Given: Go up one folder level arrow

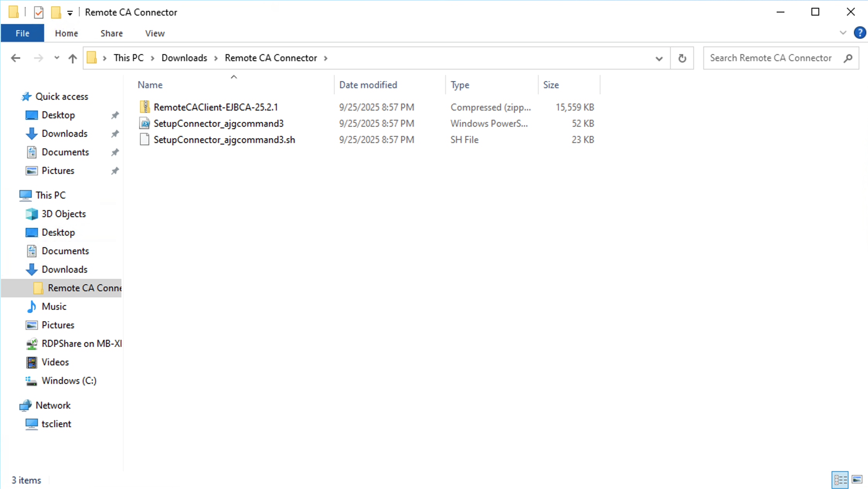Looking at the screenshot, I should pos(72,58).
